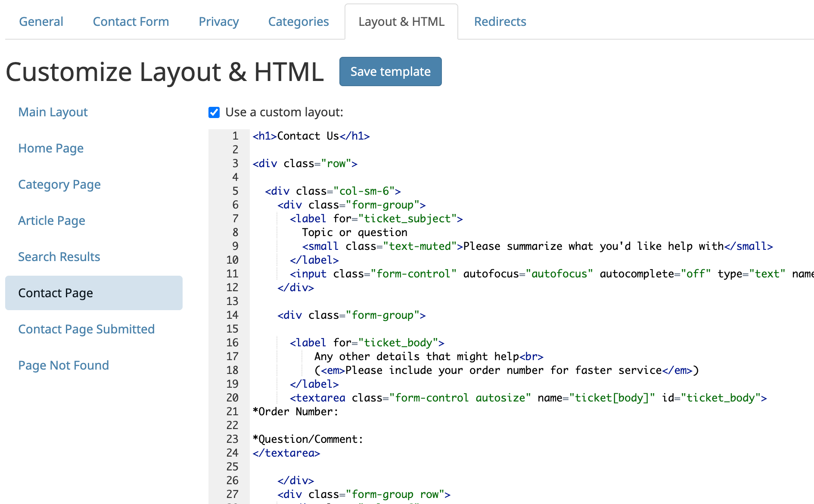Click label for ticket_body code line

367,343
